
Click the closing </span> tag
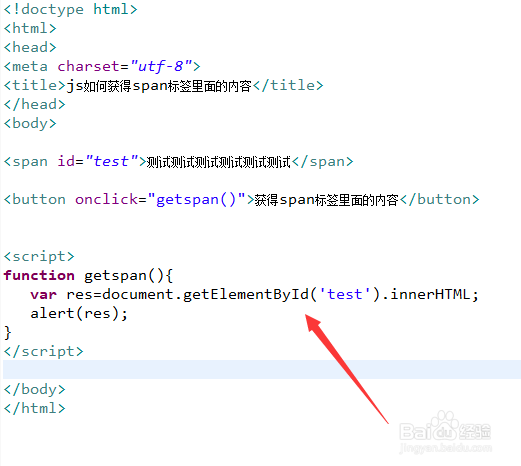point(323,162)
